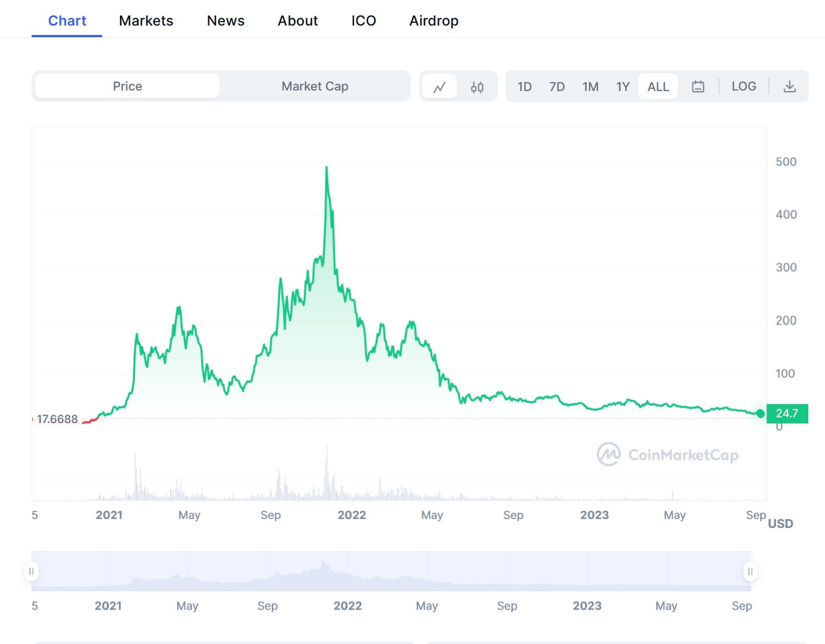Open the calendar date range picker
The width and height of the screenshot is (825, 644).
(x=698, y=87)
